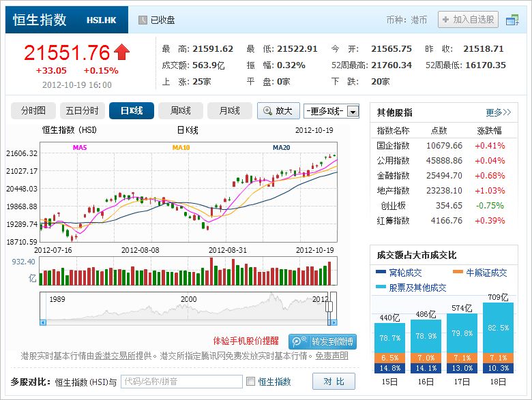This screenshot has width=532, height=400.
Task: Click 牛熊证成交 orange legend swatch
Action: pos(458,272)
